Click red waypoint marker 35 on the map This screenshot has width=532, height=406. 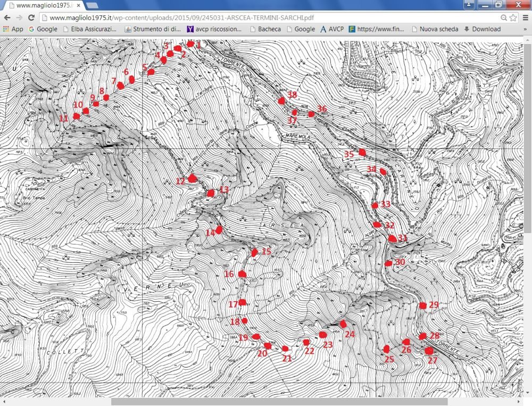pos(362,152)
